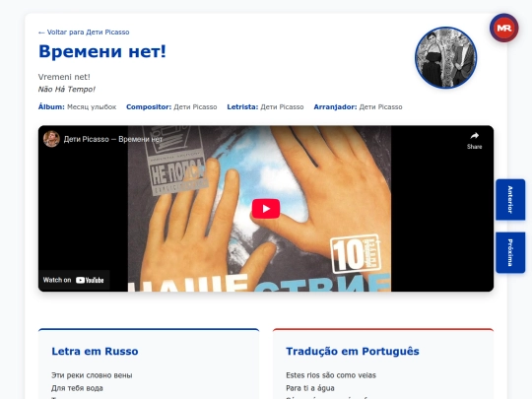This screenshot has height=399, width=532.
Task: Go to Próxima song
Action: 510,252
